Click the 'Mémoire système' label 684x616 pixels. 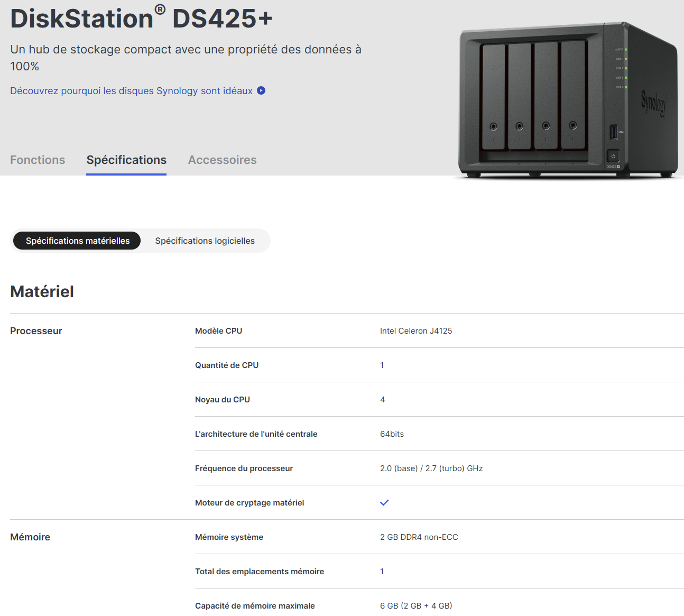coord(229,537)
